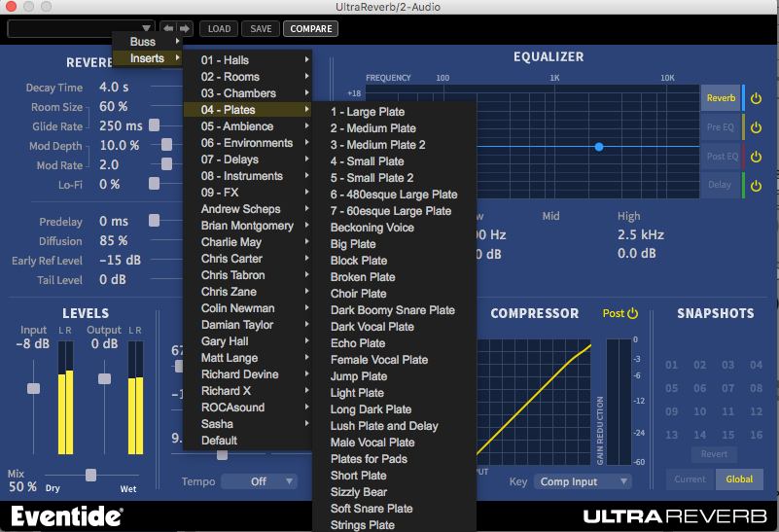Toggle the Reverb EQ power icon
Image resolution: width=779 pixels, height=532 pixels.
click(x=757, y=98)
